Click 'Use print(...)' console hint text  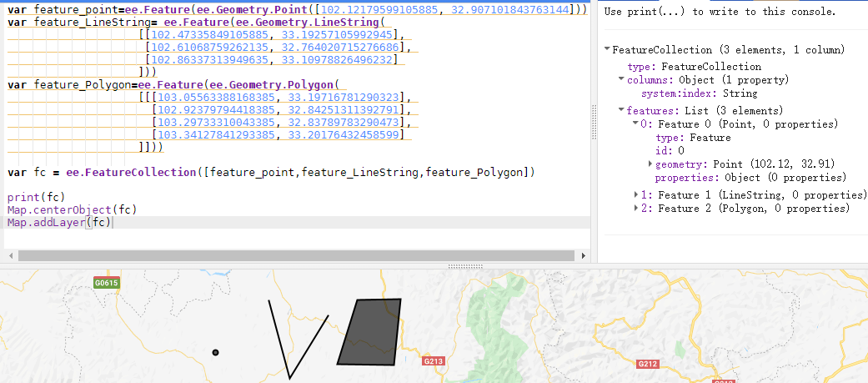pos(720,12)
